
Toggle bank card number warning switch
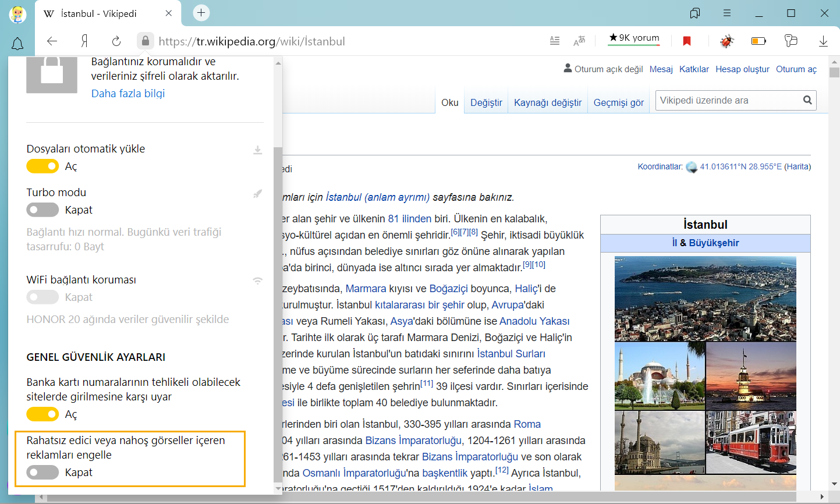(42, 414)
